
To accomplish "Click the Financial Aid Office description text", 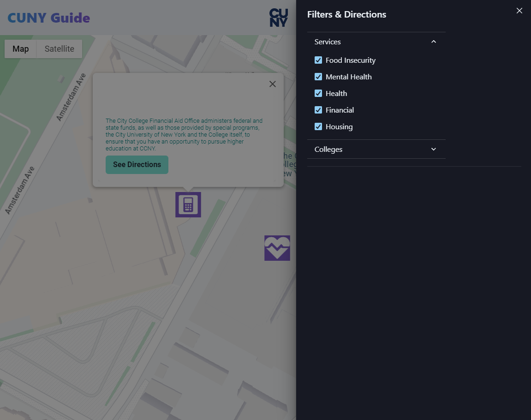I will (x=184, y=134).
